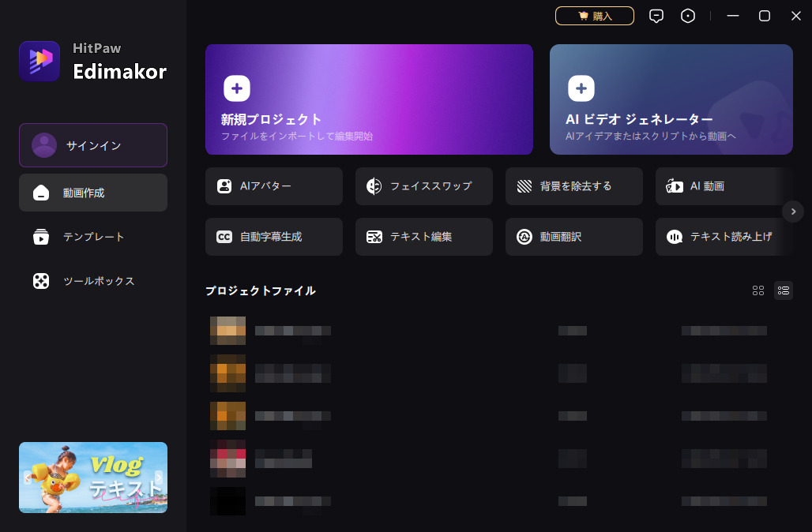This screenshot has height=532, width=812.
Task: Keep project files in list view
Action: point(784,290)
